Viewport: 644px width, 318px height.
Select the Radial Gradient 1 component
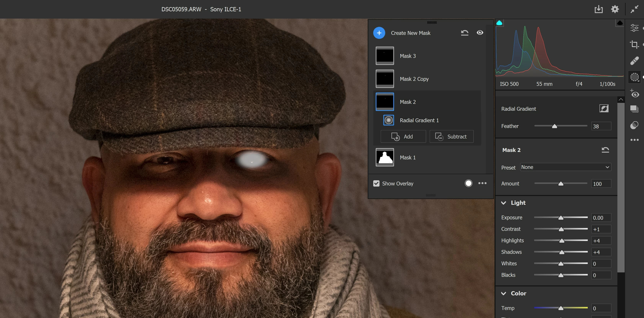[419, 120]
